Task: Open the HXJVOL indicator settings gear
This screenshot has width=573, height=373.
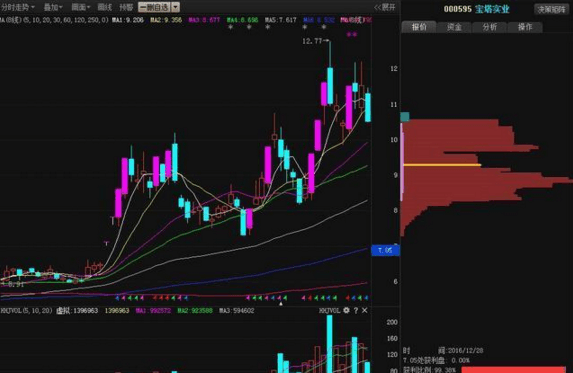Action: click(346, 310)
